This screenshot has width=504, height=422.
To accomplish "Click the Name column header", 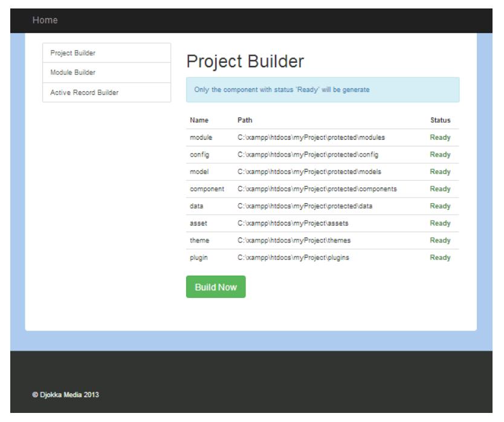I will [x=199, y=120].
